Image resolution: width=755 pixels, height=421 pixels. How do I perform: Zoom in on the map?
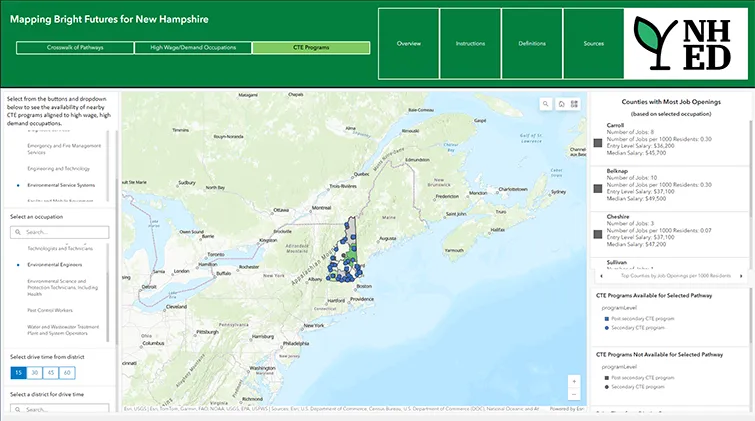coord(574,382)
